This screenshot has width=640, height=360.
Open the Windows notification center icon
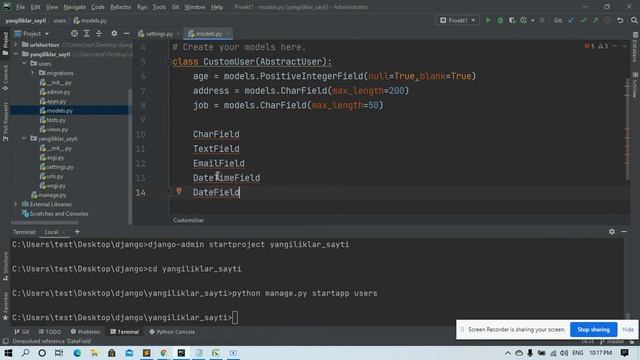point(624,353)
